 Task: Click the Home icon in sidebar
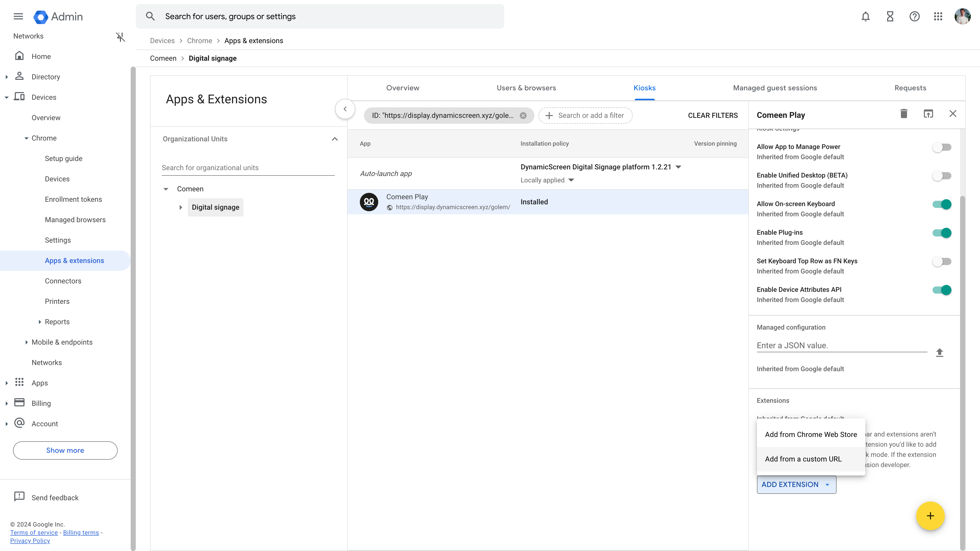(x=19, y=56)
